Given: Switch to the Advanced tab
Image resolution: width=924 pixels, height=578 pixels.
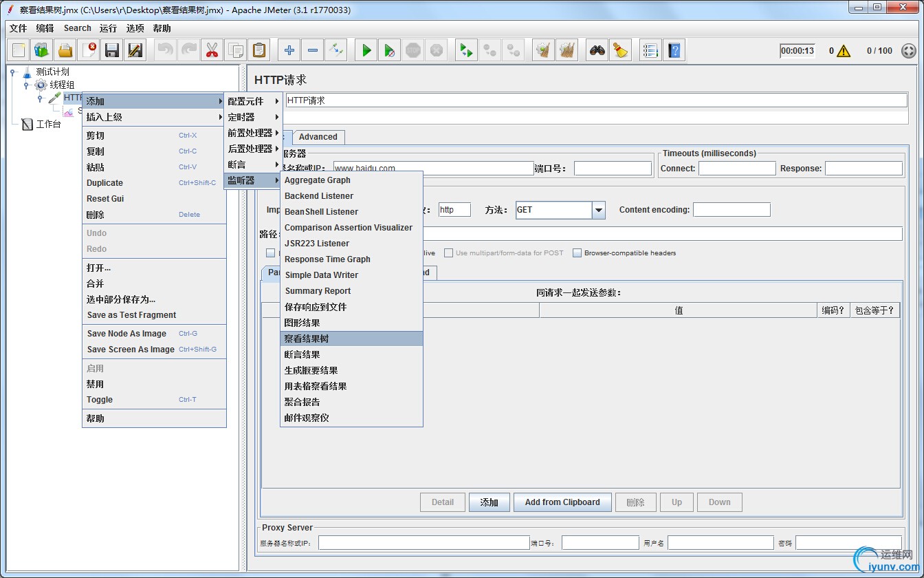Looking at the screenshot, I should pos(318,137).
